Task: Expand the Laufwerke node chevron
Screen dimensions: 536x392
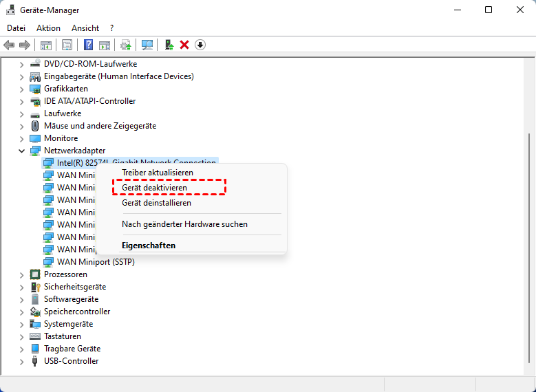Action: click(21, 114)
